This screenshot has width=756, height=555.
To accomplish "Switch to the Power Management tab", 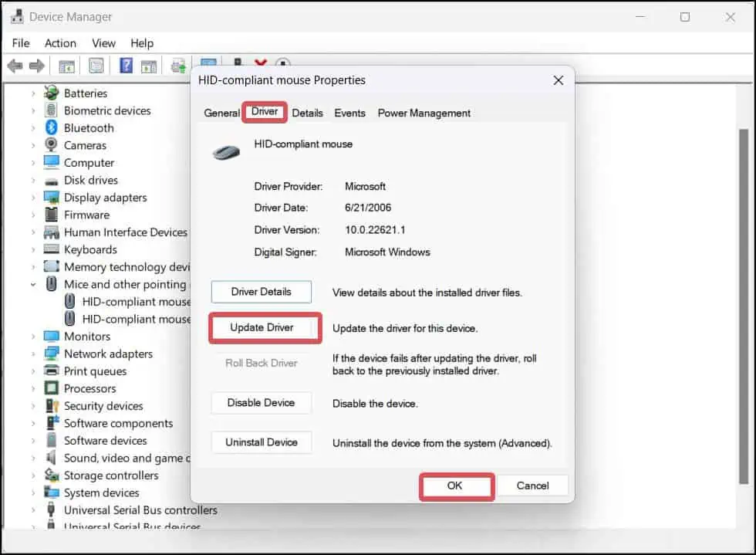I will coord(424,113).
